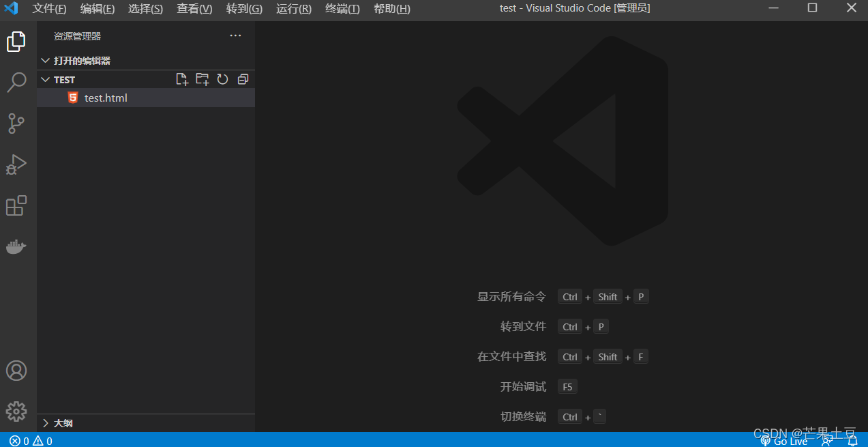Screen dimensions: 868x447
Task: Open the Explorer view in activity bar
Action: coord(16,42)
